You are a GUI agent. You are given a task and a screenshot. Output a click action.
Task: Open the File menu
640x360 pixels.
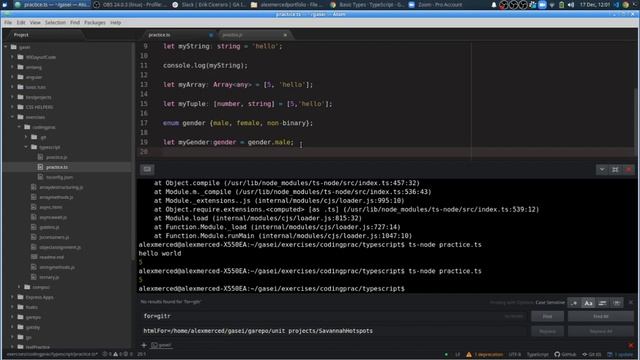(8, 22)
